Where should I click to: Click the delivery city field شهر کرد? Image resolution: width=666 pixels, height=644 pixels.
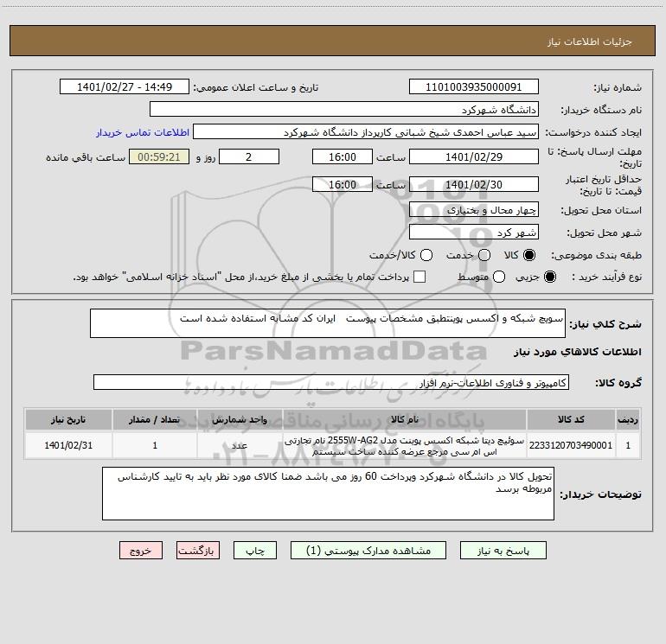tap(474, 233)
